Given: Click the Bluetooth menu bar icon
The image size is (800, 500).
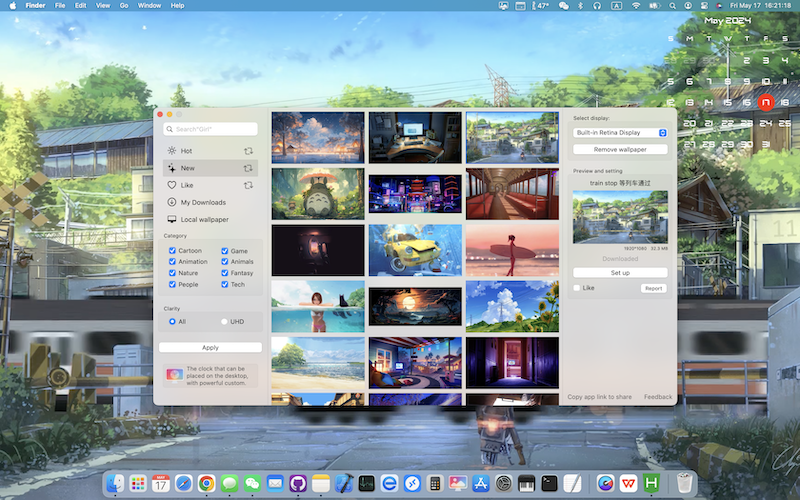Looking at the screenshot, I should 580,6.
